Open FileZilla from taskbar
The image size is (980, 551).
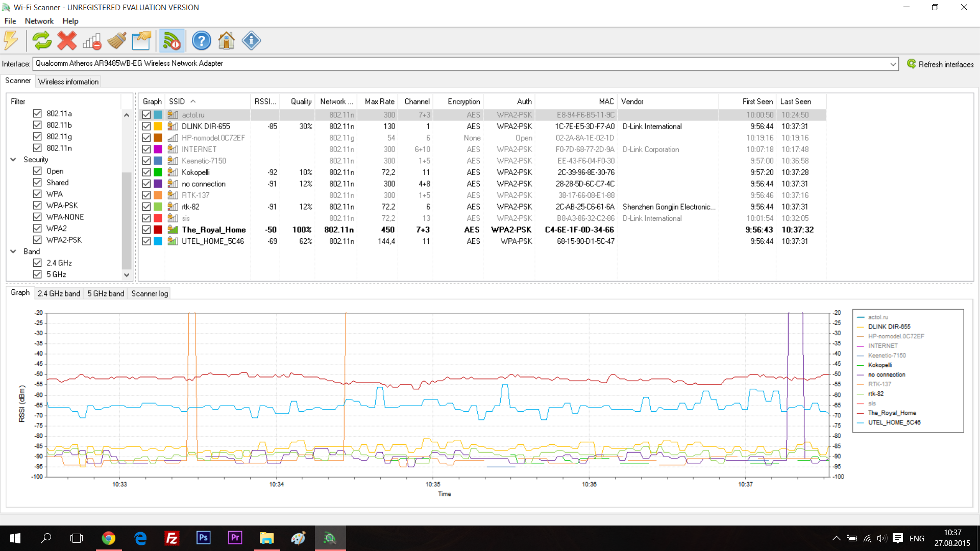point(171,538)
